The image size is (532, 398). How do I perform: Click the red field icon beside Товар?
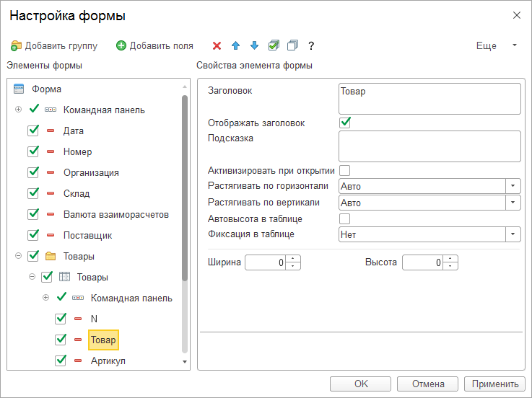pos(78,340)
